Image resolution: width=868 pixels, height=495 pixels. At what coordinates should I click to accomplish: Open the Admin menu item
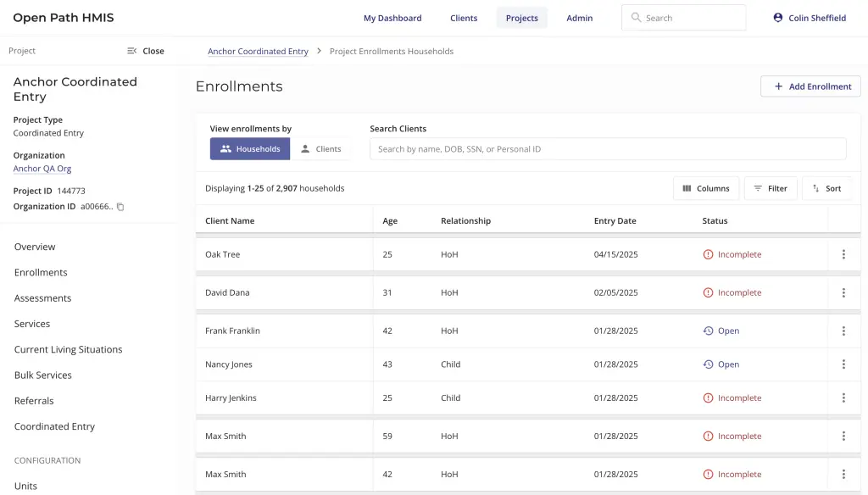(x=580, y=18)
